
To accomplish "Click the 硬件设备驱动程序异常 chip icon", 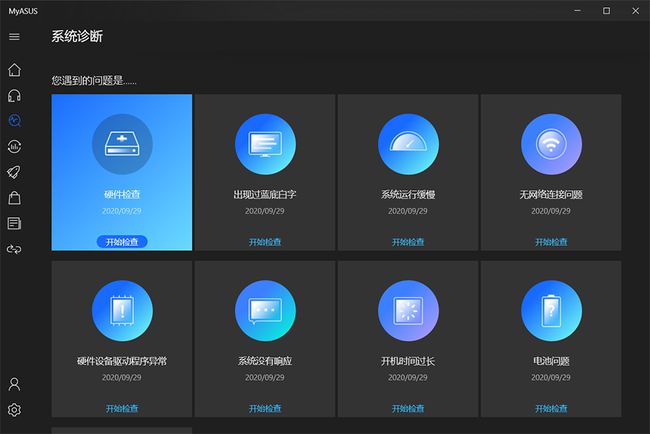I will (122, 311).
